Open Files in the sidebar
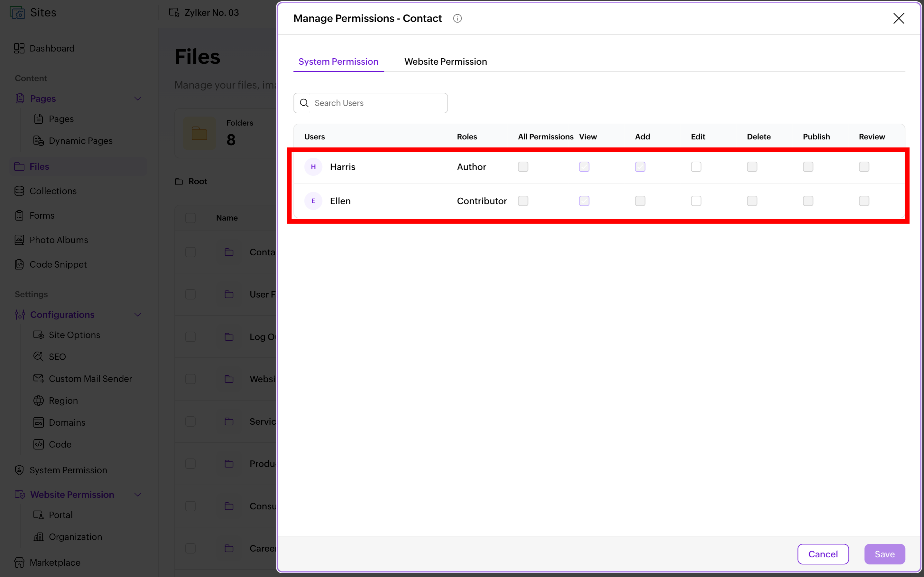This screenshot has width=924, height=577. 78,166
